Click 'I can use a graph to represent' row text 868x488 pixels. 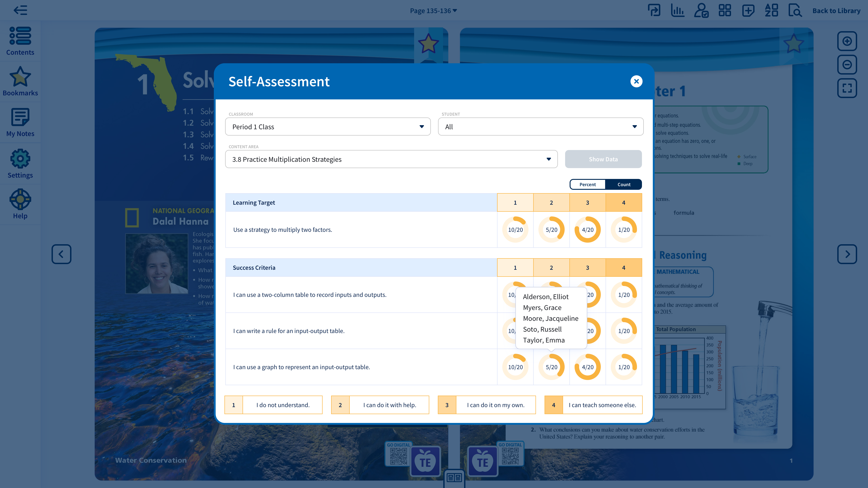tap(302, 367)
